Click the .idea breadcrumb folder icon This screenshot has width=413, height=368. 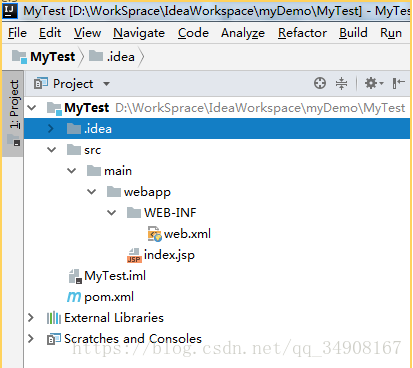tap(96, 56)
